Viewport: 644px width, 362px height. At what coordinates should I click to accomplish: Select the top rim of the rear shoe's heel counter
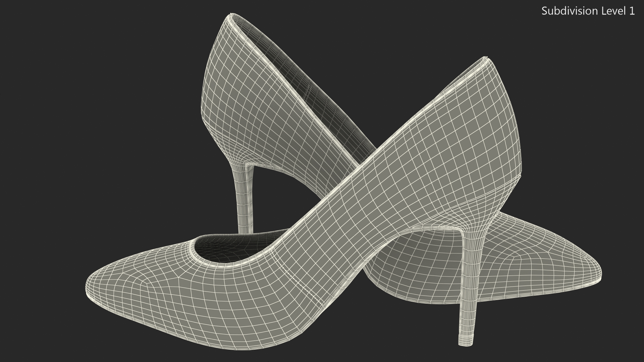[x=231, y=16]
